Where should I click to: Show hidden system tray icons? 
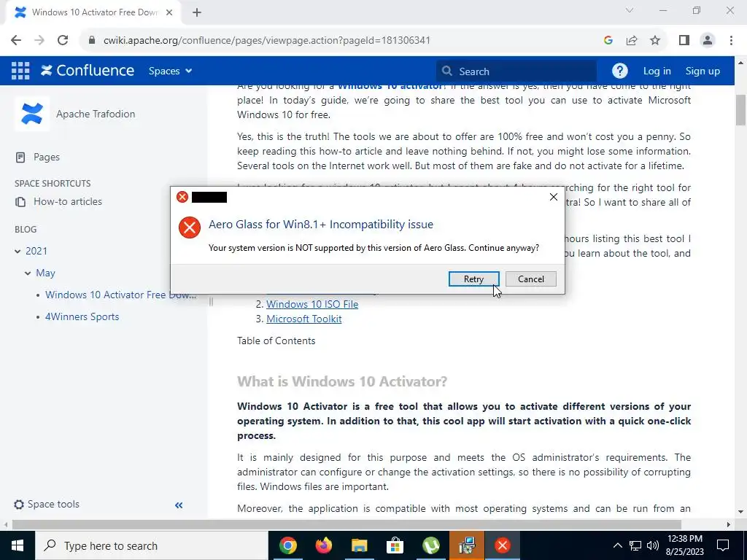pyautogui.click(x=617, y=545)
